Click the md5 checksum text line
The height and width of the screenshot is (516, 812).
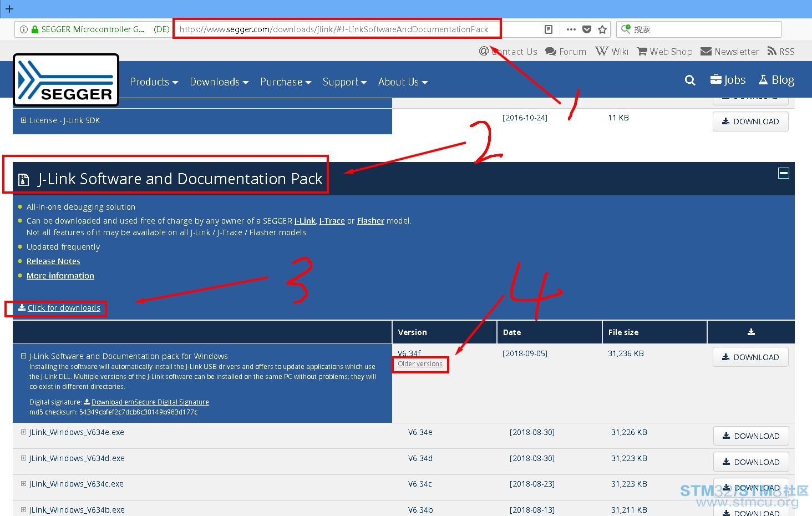(x=114, y=412)
